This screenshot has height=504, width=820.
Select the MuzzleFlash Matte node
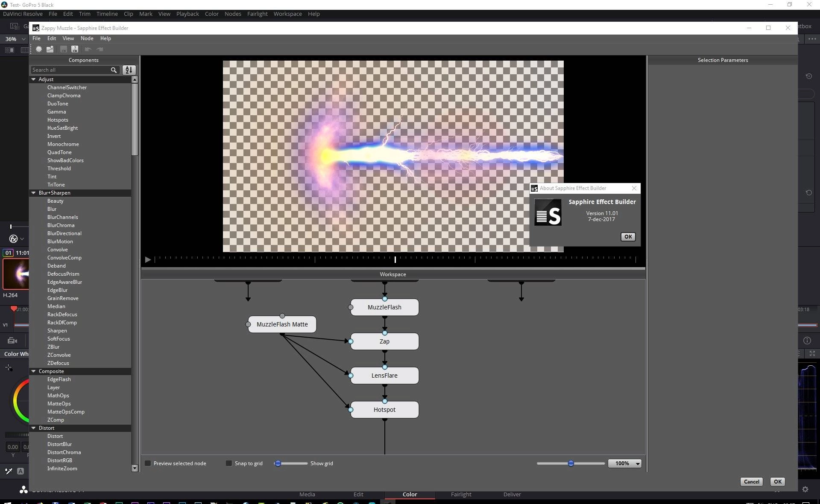(282, 324)
